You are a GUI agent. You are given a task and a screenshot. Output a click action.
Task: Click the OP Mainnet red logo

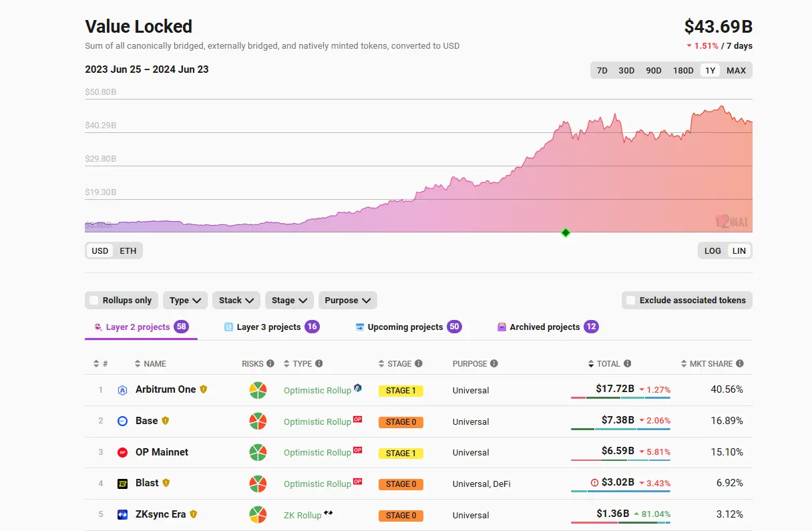click(122, 452)
